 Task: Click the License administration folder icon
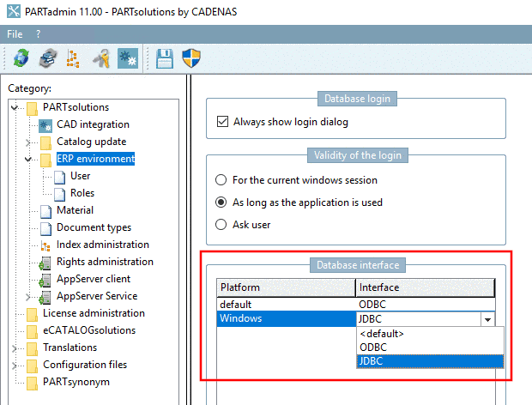pyautogui.click(x=33, y=314)
